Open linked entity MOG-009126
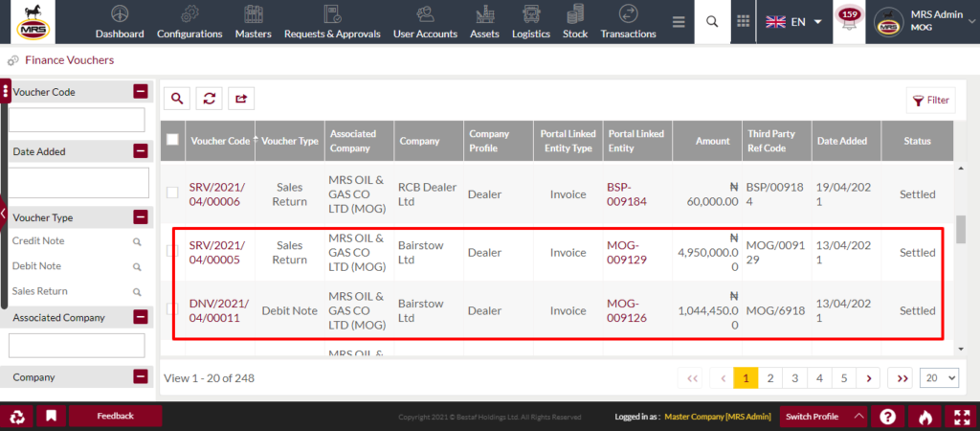The image size is (980, 431). [627, 310]
